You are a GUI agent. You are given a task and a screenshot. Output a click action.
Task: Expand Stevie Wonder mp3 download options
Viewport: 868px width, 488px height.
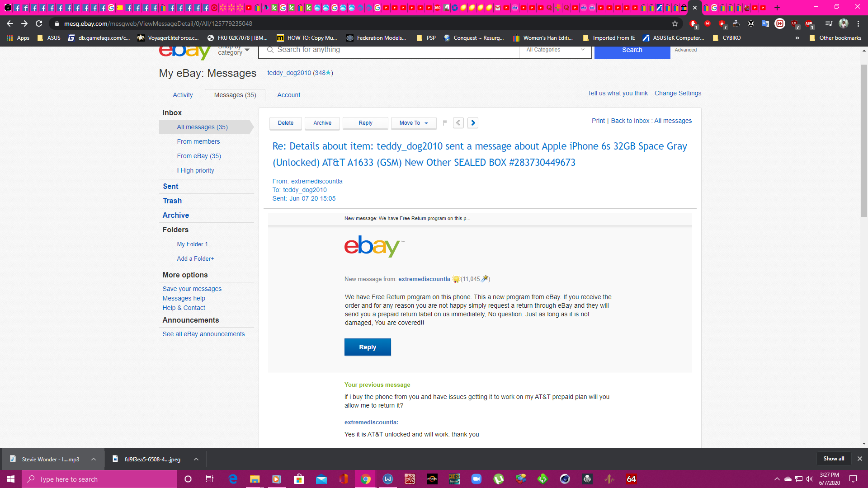click(94, 459)
